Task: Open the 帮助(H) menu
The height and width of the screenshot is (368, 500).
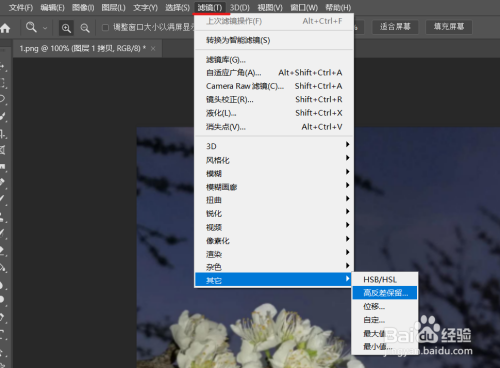Action: 338,7
